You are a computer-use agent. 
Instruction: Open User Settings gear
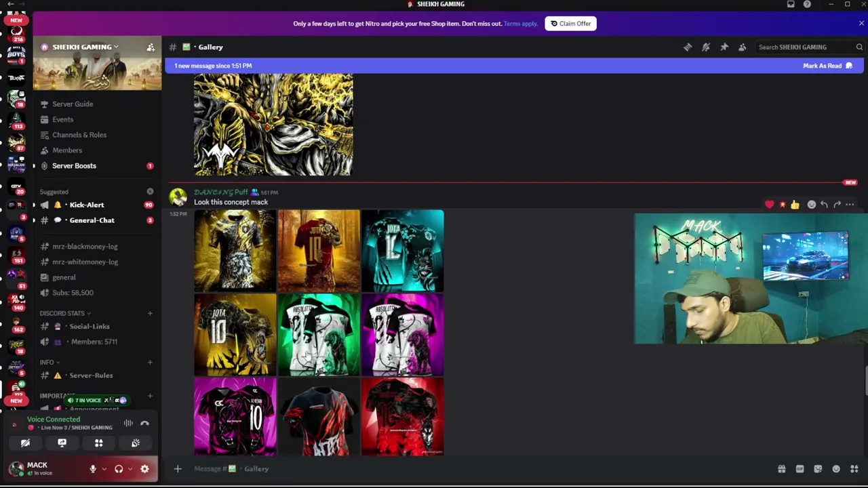click(x=144, y=469)
